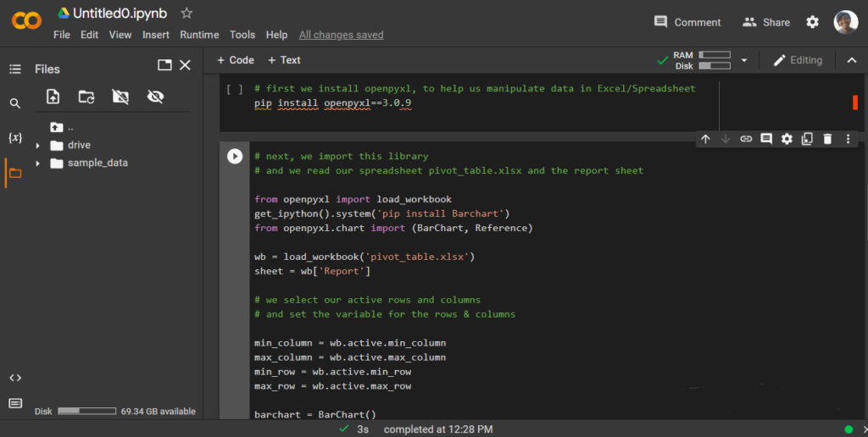The image size is (868, 437).
Task: Click the barchart = BarChart() line
Action: [315, 414]
